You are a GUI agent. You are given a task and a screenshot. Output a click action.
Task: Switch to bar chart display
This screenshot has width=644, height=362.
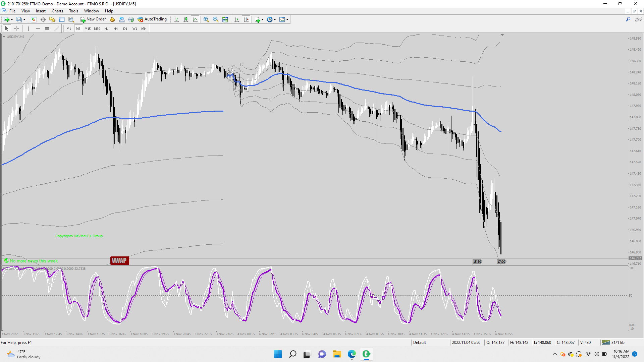[176, 19]
